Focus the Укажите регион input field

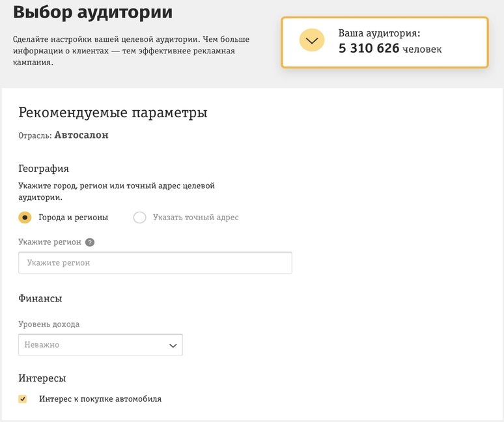(x=155, y=263)
